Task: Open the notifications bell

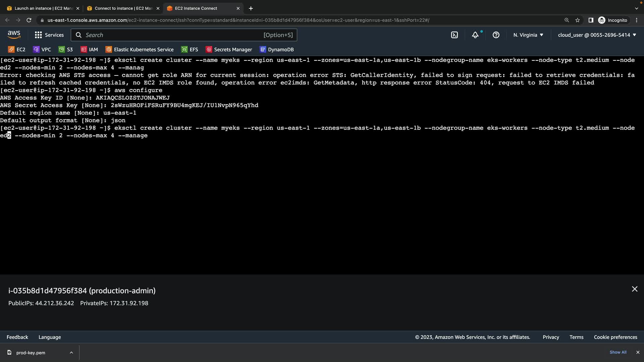Action: [x=475, y=35]
